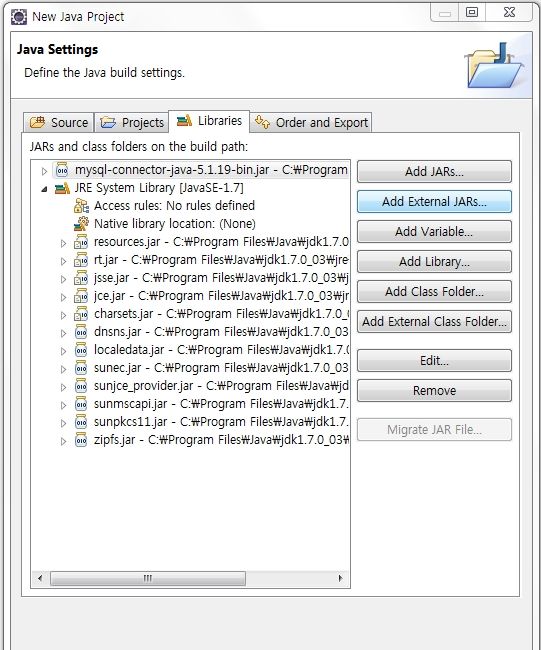Expand the zipfs.jar node
The width and height of the screenshot is (541, 650).
[x=63, y=441]
